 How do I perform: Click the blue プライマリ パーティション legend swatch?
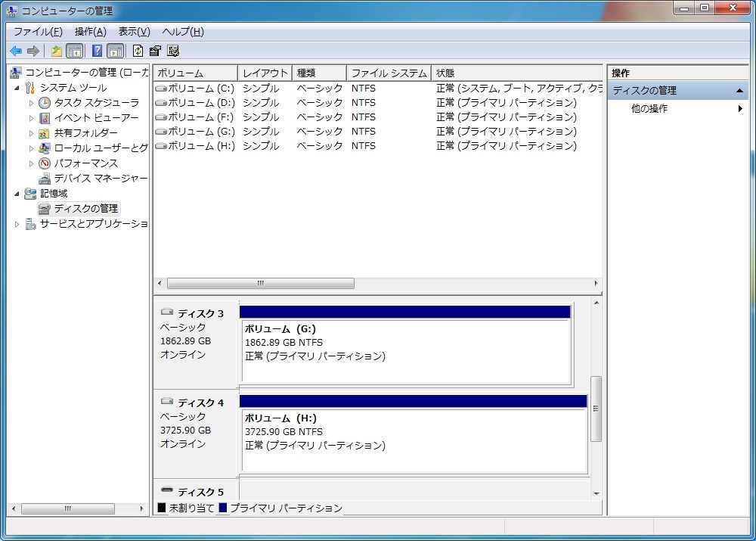coord(223,508)
